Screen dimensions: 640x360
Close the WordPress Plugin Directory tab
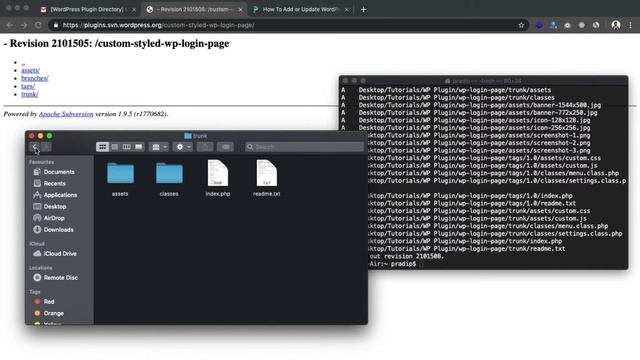[x=134, y=9]
